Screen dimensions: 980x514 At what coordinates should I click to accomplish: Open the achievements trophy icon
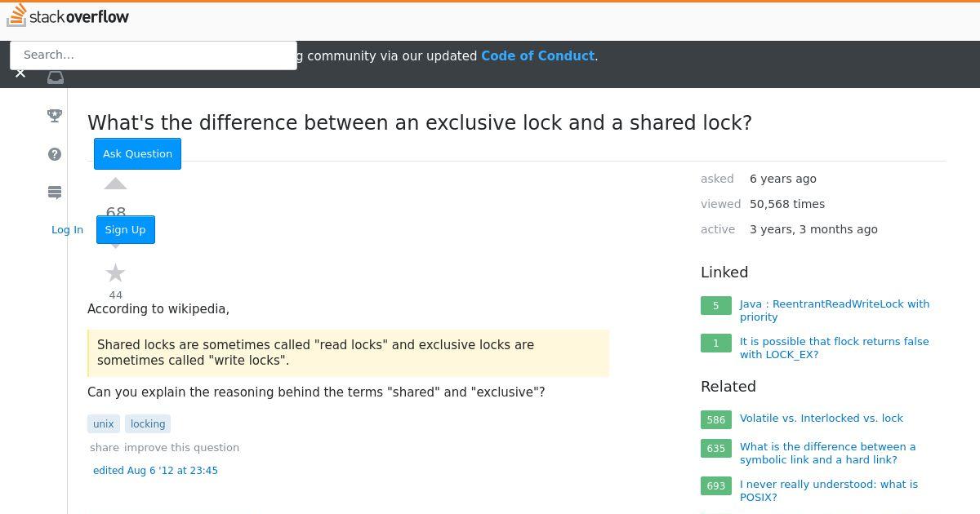pyautogui.click(x=55, y=116)
